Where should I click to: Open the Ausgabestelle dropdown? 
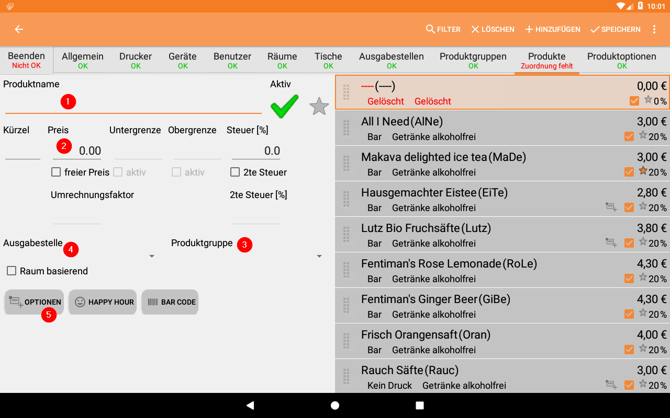click(80, 256)
